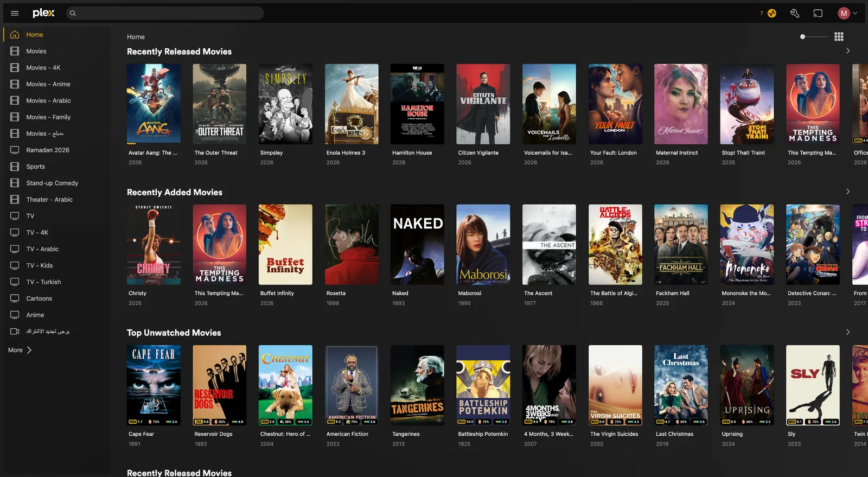Image resolution: width=868 pixels, height=477 pixels.
Task: Switch to grid view layout icon
Action: click(x=839, y=36)
